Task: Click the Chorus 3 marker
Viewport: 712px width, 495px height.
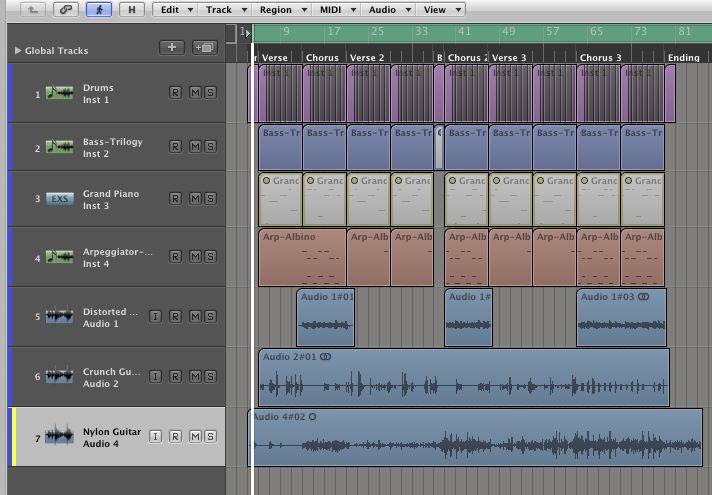Action: (x=600, y=58)
